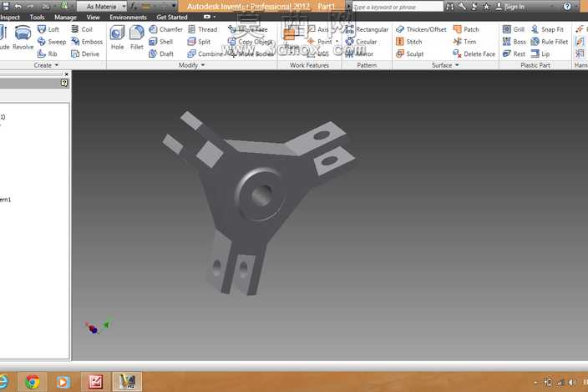This screenshot has width=588, height=392.
Task: Expand the Create panel dropdown
Action: click(x=47, y=65)
